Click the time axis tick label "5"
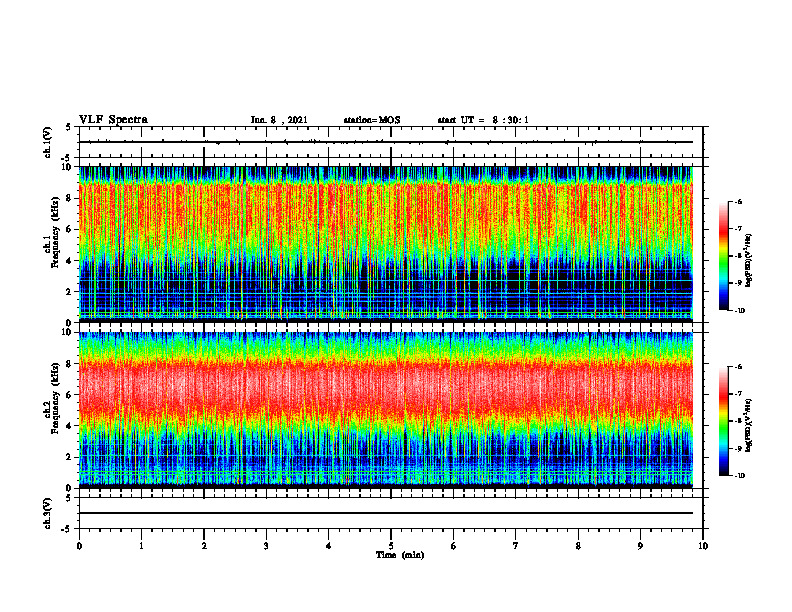This screenshot has width=792, height=612. pos(391,546)
